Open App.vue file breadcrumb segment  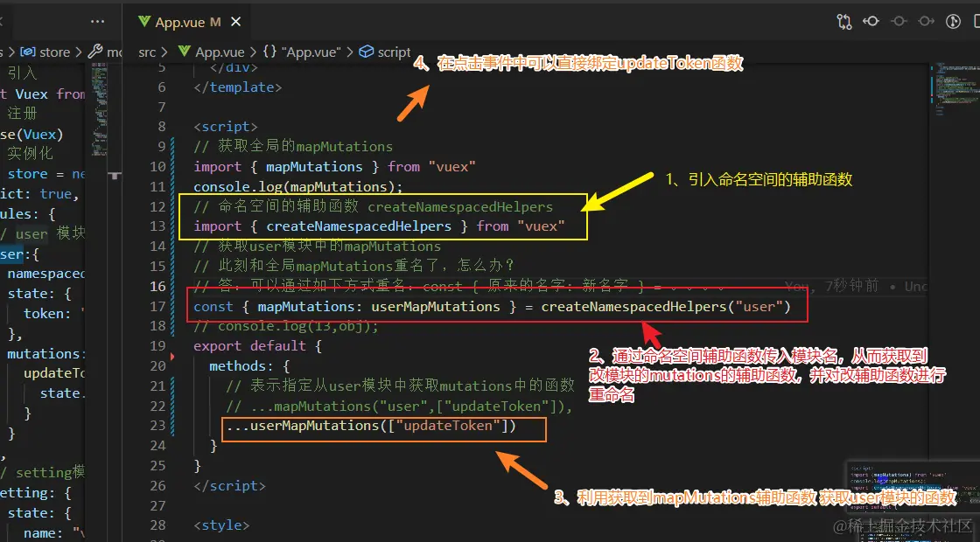(x=220, y=52)
